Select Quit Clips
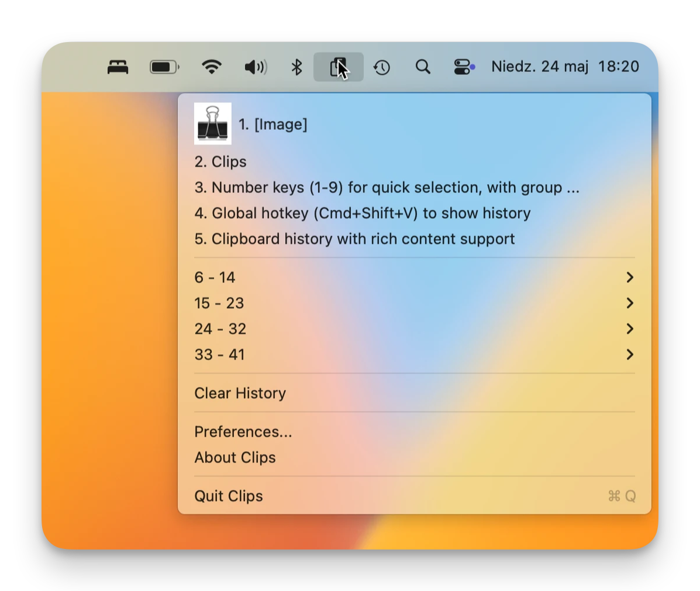The image size is (700, 591). (x=414, y=496)
